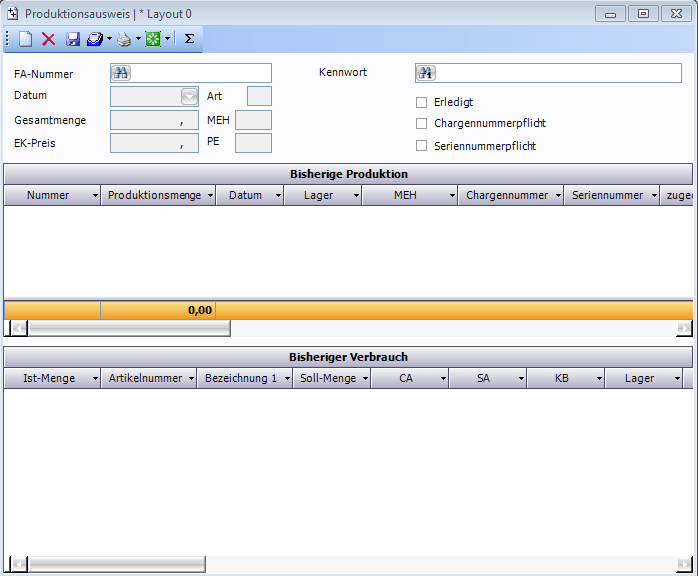Open dropdown arrow next to printer icon
Image resolution: width=698 pixels, height=576 pixels.
[138, 39]
